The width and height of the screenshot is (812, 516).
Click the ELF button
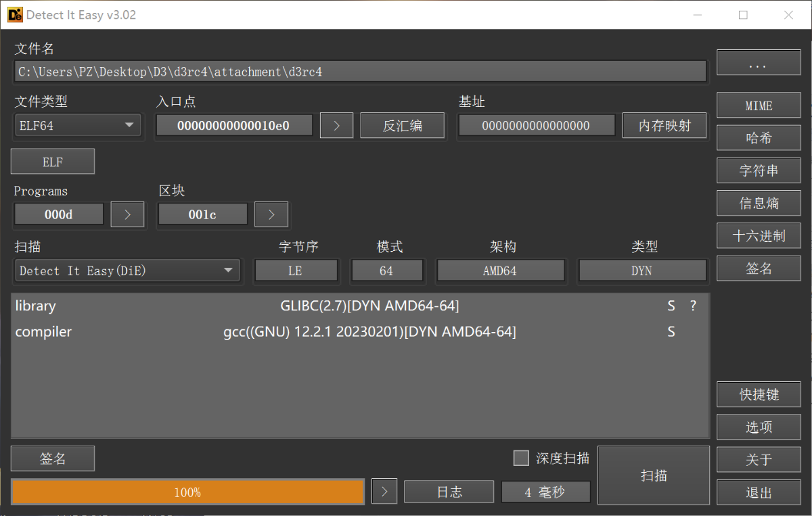tap(53, 162)
